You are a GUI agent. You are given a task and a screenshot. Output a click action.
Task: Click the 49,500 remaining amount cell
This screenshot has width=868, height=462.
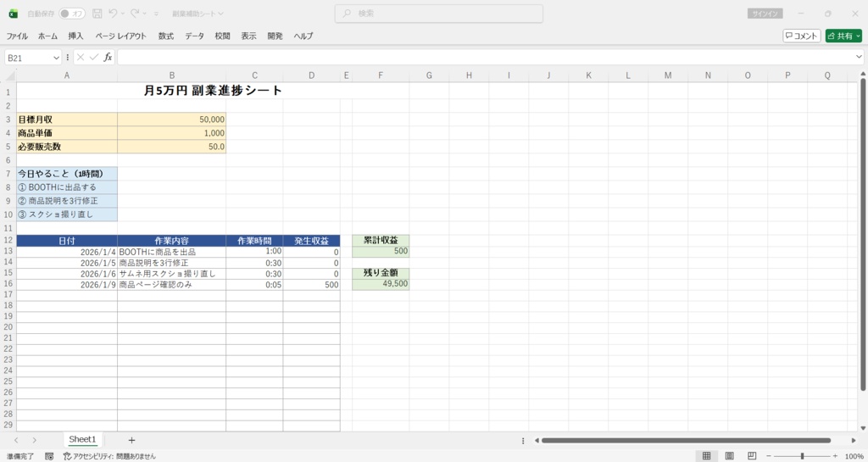tap(381, 284)
